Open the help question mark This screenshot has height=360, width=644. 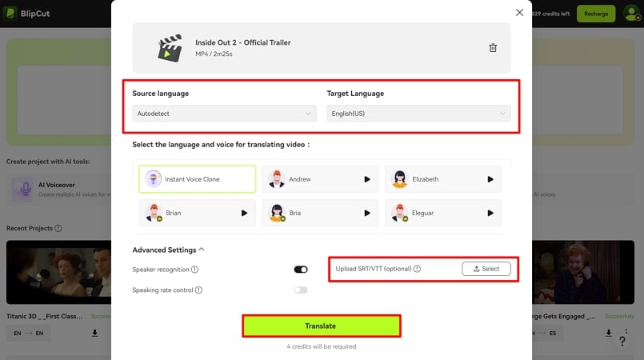(x=622, y=341)
